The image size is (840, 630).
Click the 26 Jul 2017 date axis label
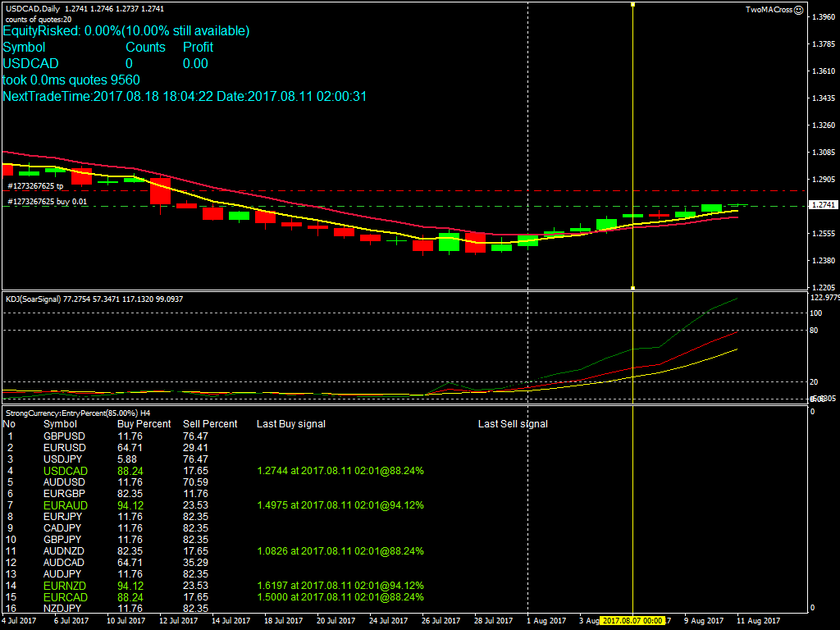coord(441,620)
